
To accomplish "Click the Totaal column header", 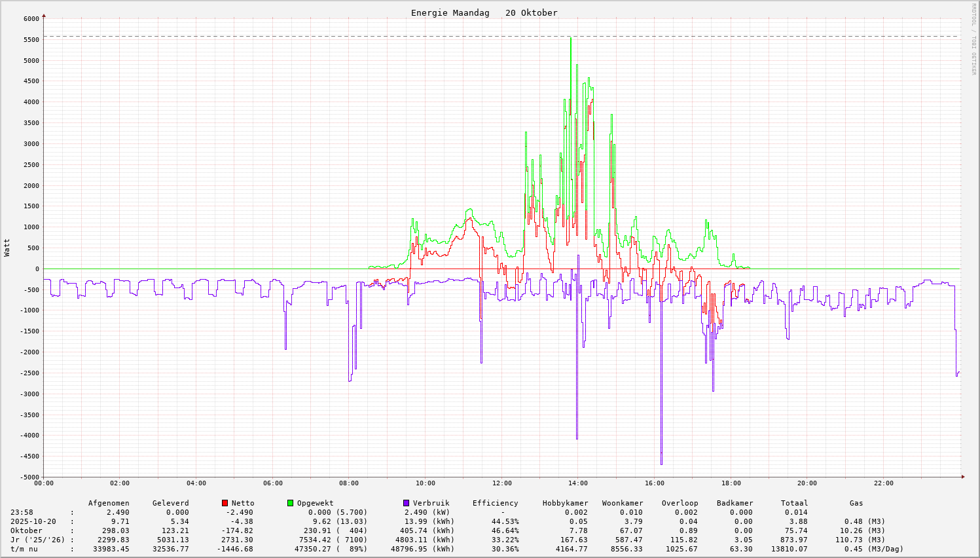I will tap(794, 503).
